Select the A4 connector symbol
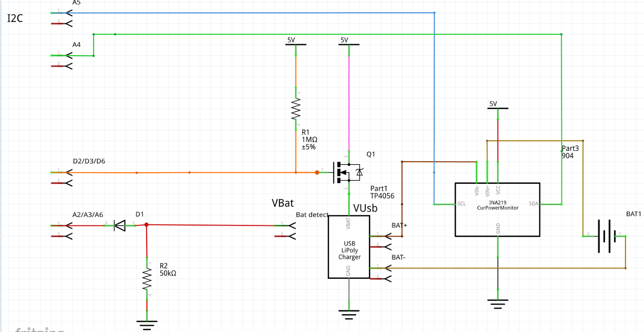 pos(62,60)
